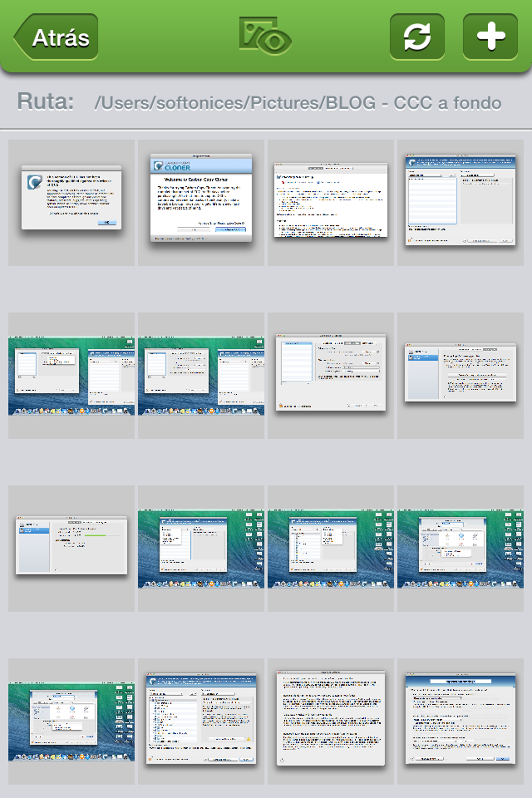532x798 pixels.
Task: Open the photo preview icon in the toolbar
Action: tap(266, 37)
